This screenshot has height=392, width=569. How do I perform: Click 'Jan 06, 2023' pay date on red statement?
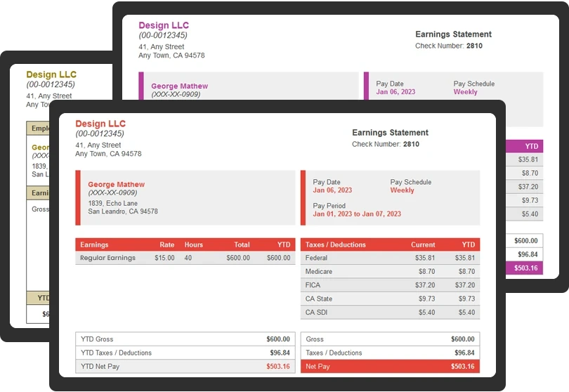[332, 190]
